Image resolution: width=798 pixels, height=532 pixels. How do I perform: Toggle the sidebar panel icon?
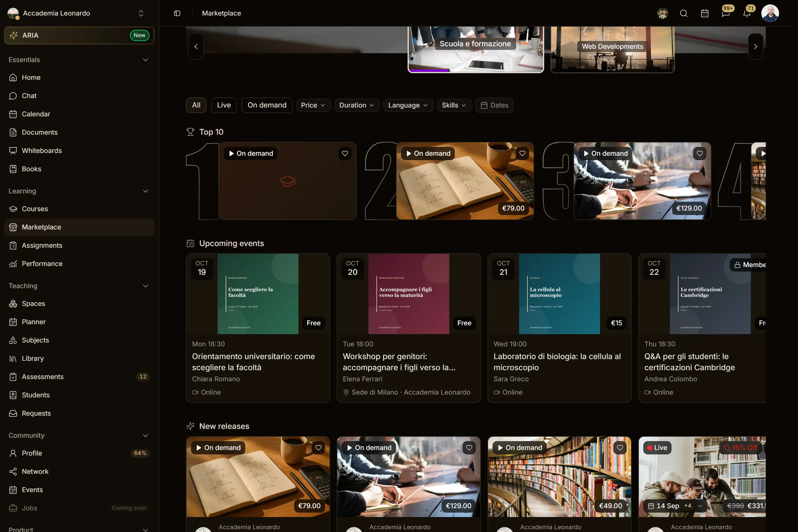(x=177, y=13)
